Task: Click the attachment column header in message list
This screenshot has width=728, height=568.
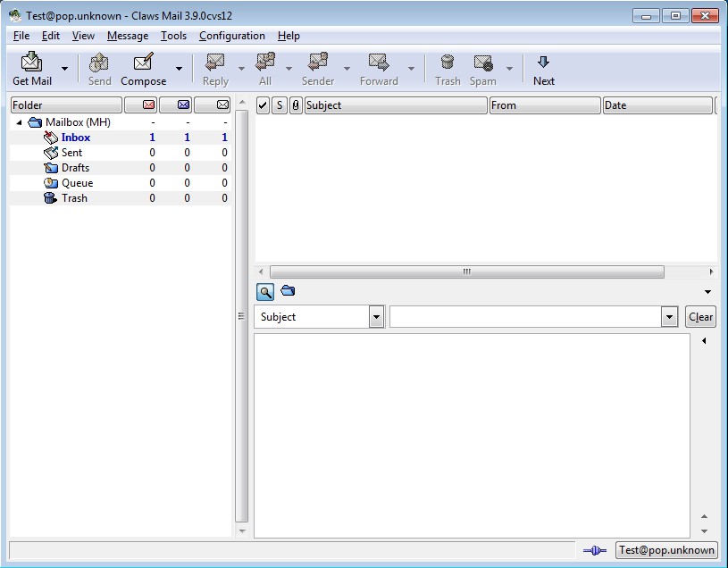Action: click(296, 105)
